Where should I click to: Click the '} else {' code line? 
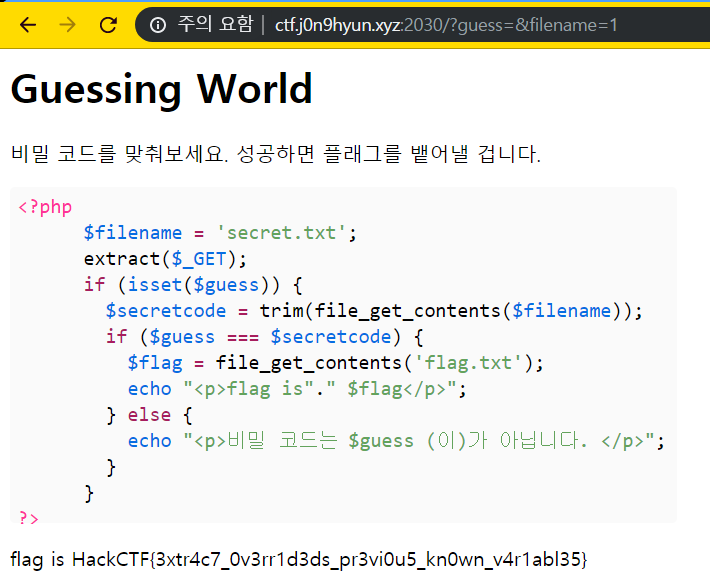[149, 415]
